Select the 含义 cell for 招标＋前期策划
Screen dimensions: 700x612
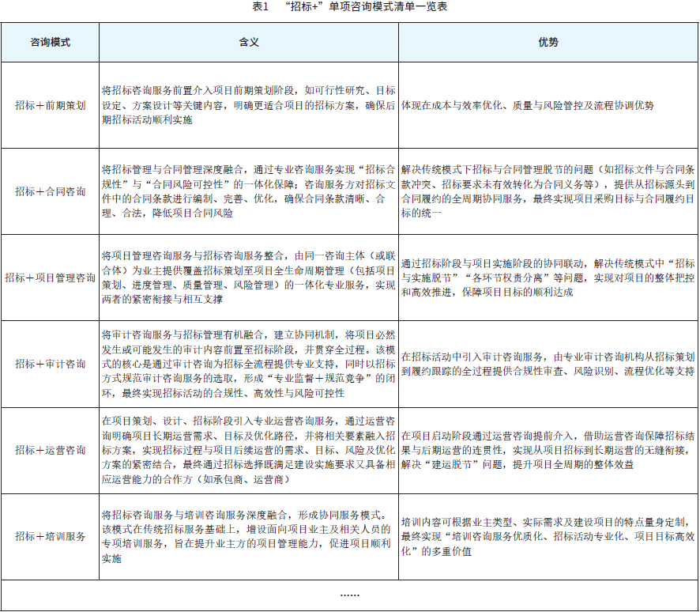(x=247, y=104)
